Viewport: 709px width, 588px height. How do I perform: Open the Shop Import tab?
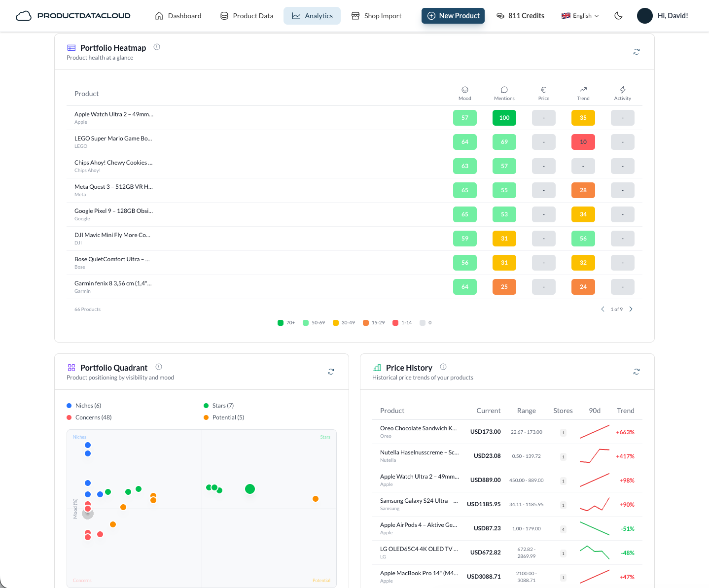(376, 16)
